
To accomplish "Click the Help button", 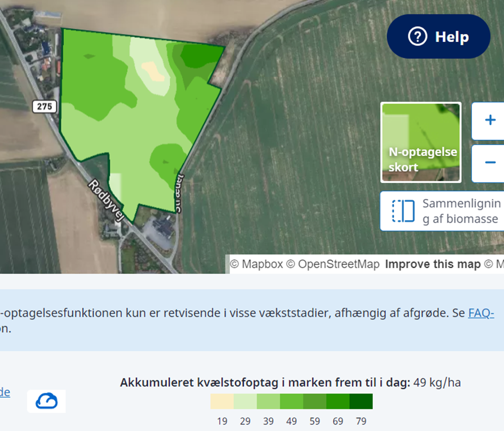I will 438,37.
